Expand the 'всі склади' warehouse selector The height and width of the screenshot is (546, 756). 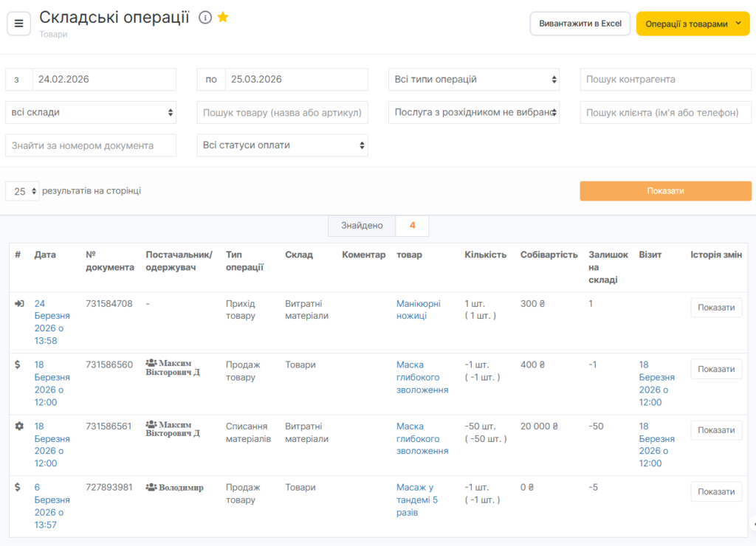[91, 112]
